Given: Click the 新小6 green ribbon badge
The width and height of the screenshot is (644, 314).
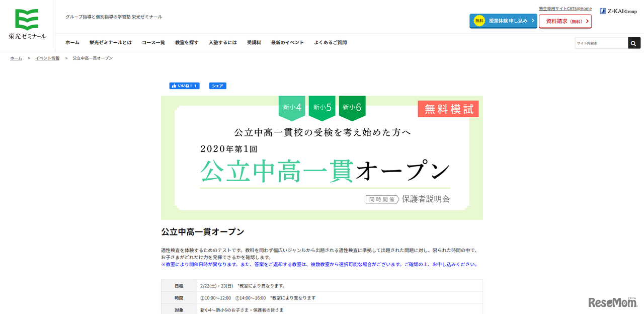Looking at the screenshot, I should 352,107.
